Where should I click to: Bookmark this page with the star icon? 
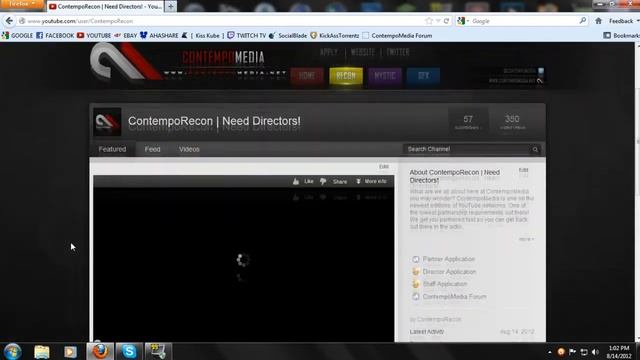[x=429, y=21]
